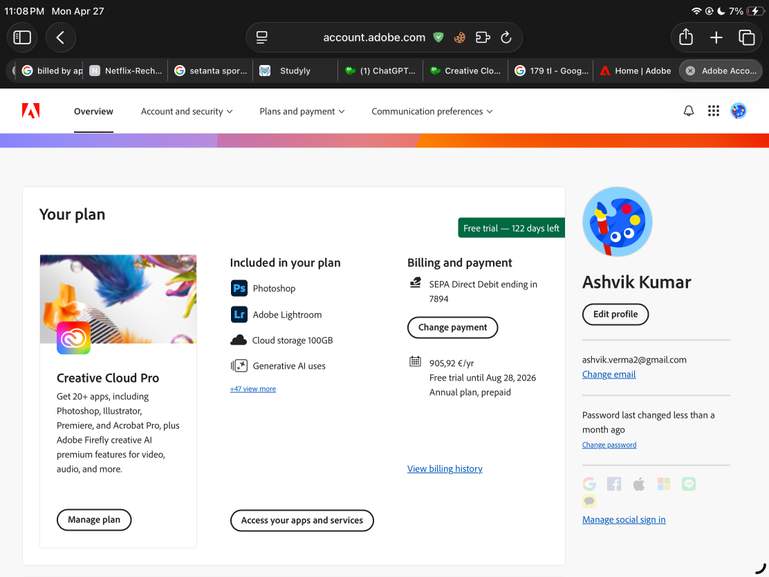
Task: Open the Adobe apps grid icon
Action: 714,111
